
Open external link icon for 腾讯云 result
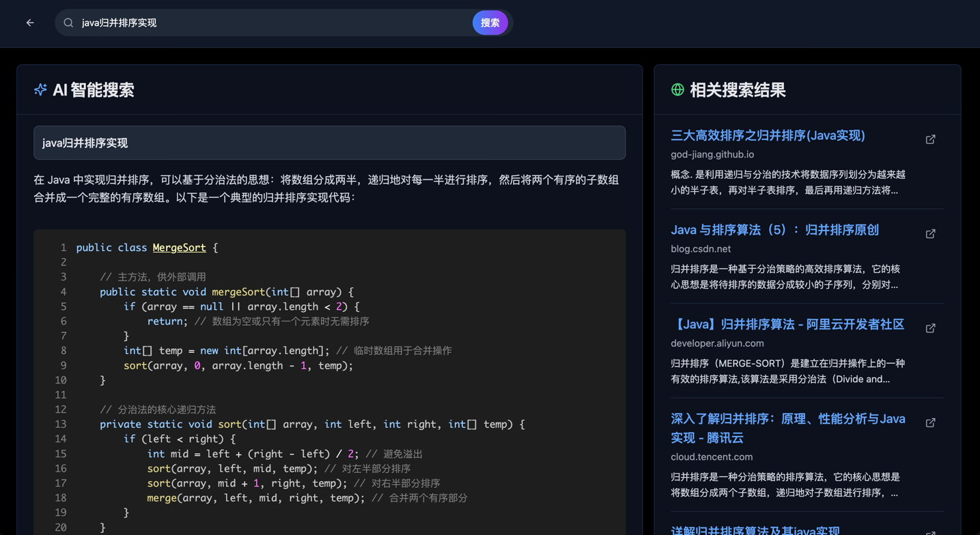tap(930, 423)
